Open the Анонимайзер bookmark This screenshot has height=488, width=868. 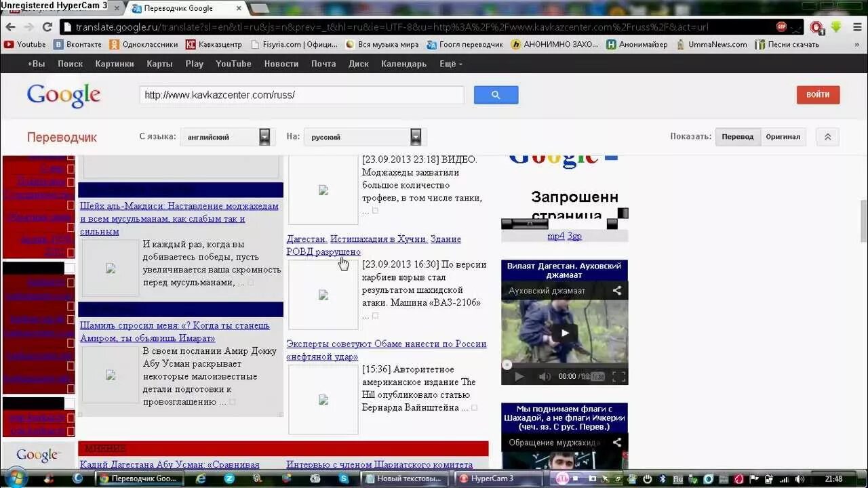pos(637,45)
